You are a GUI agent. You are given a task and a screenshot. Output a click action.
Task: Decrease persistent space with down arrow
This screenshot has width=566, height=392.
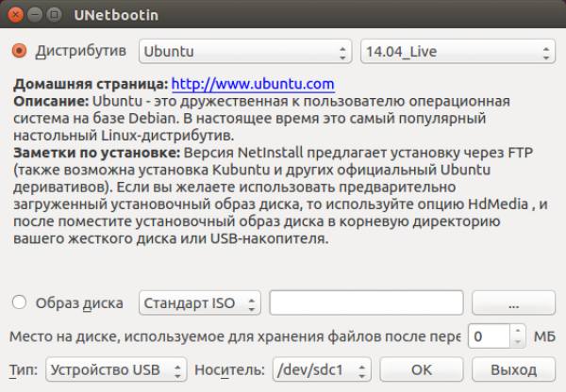(x=518, y=342)
